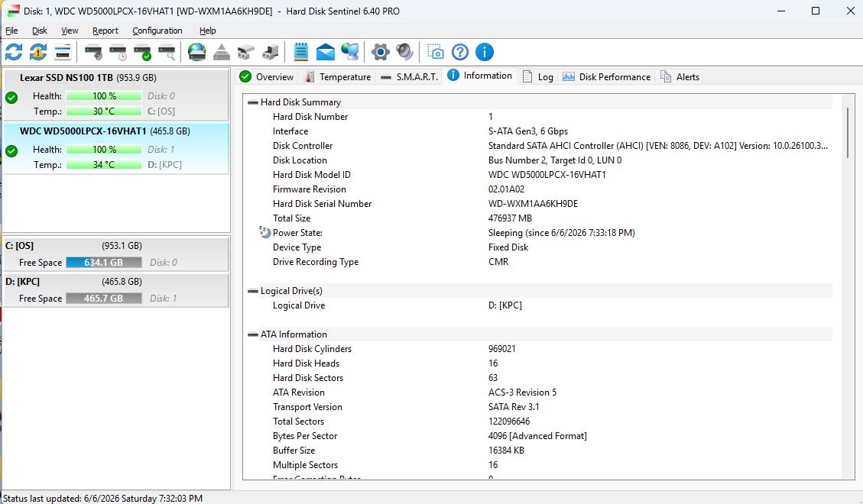Open Configuration via the gear icon

pos(380,52)
